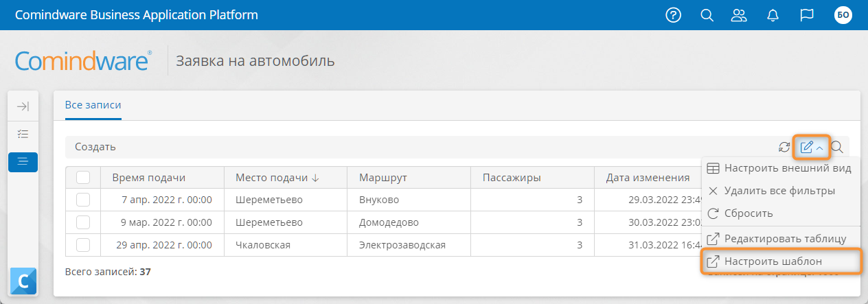Click the Чкаловская cell

[286, 245]
